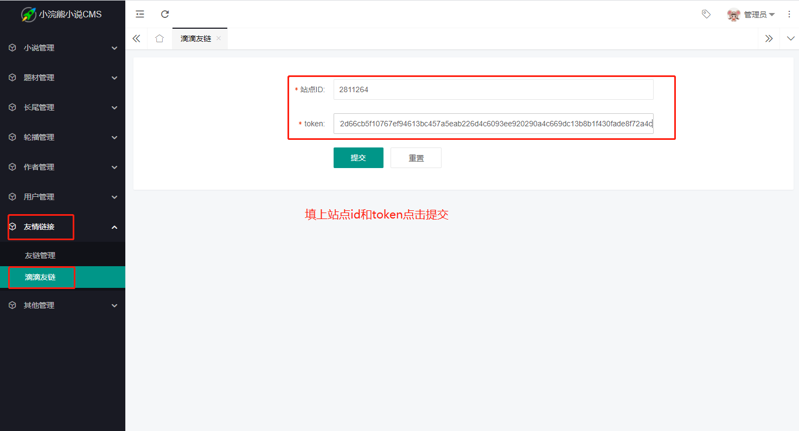Click the cube icon beside 题材管理
799x431 pixels.
[x=13, y=77]
